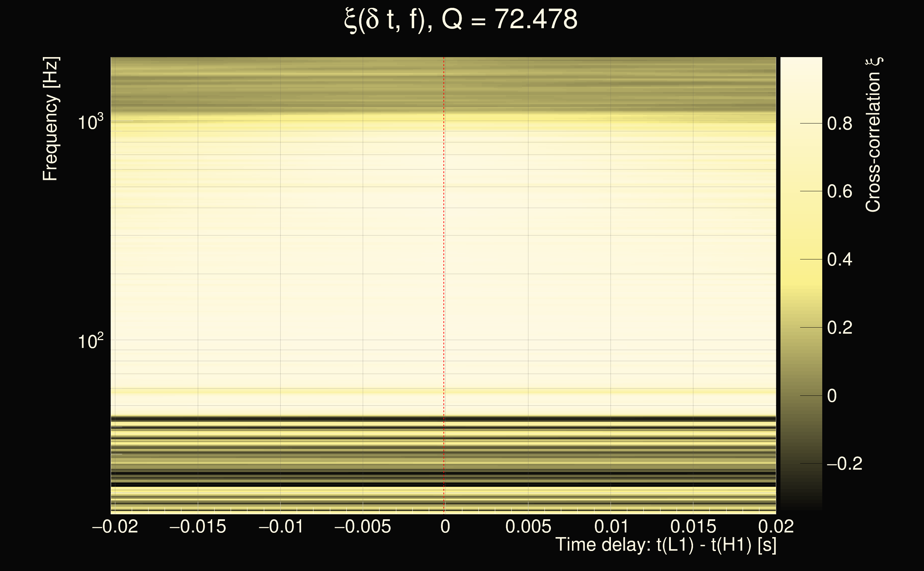Click the 0.005 x-axis tick label
The width and height of the screenshot is (924, 571).
[x=528, y=526]
